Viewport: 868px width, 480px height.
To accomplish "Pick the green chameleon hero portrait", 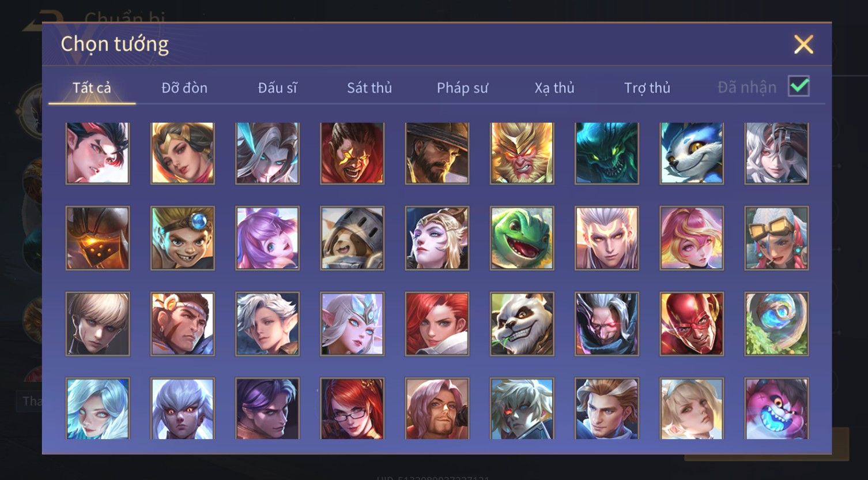I will coord(522,238).
